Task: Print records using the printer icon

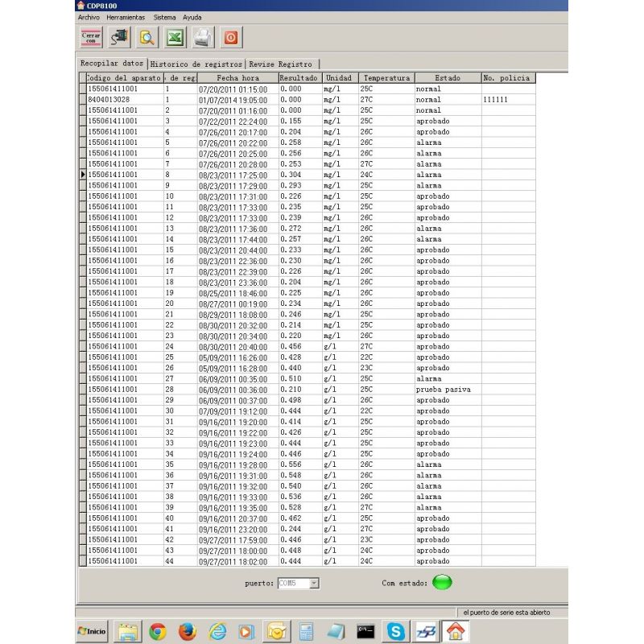Action: coord(203,37)
